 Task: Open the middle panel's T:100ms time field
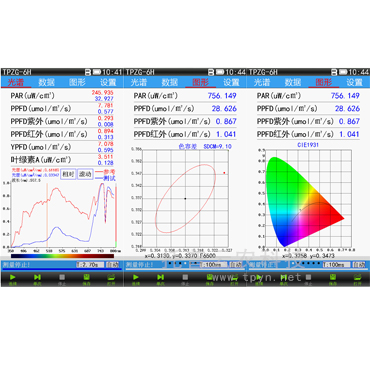(213, 265)
